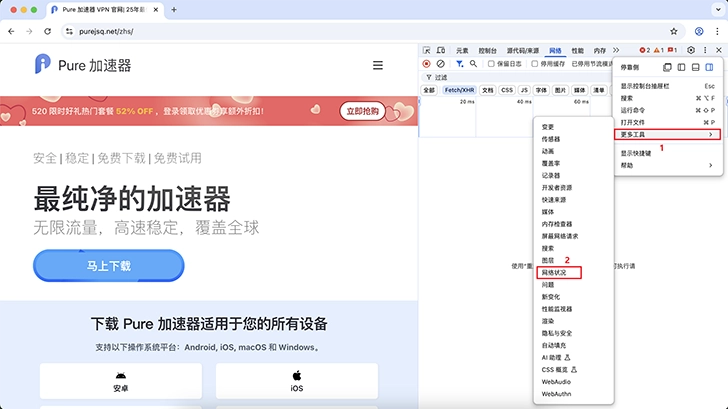The height and width of the screenshot is (409, 728).
Task: Undock DevTools into separate window
Action: coord(667,67)
